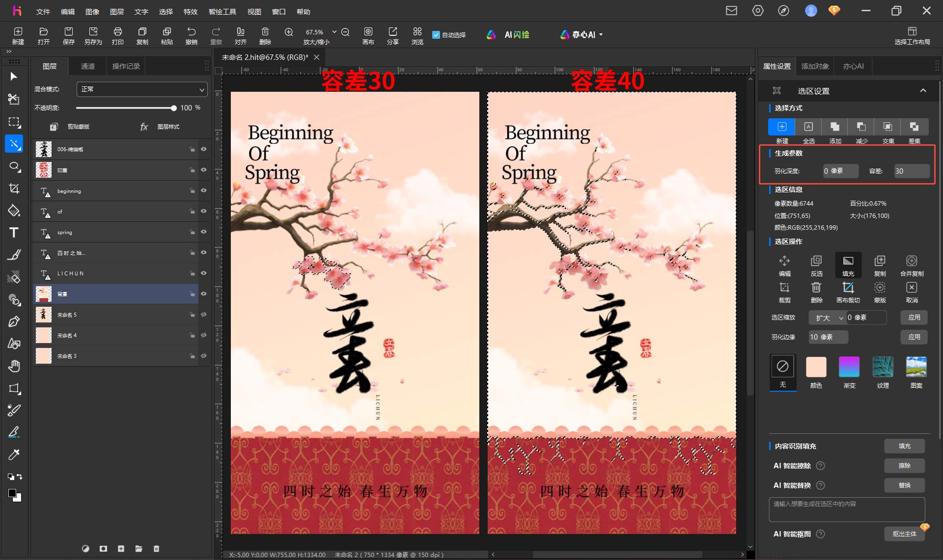
Task: Click the 内容识别填充 填充 button
Action: click(905, 446)
